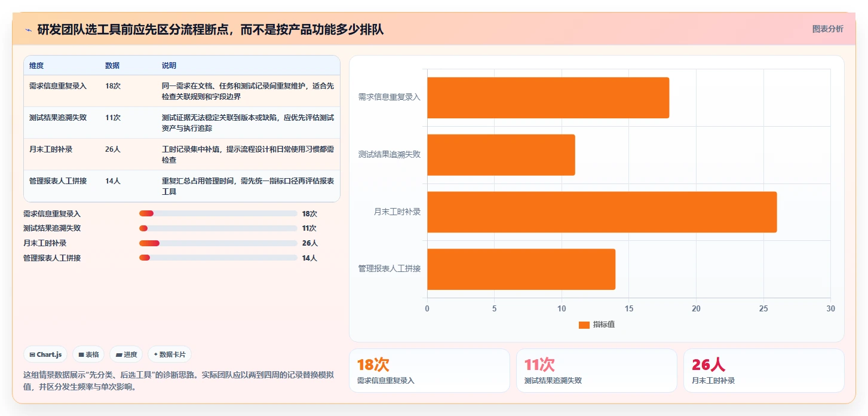Click the 数据卡片 tag chip
Image resolution: width=868 pixels, height=416 pixels.
170,354
